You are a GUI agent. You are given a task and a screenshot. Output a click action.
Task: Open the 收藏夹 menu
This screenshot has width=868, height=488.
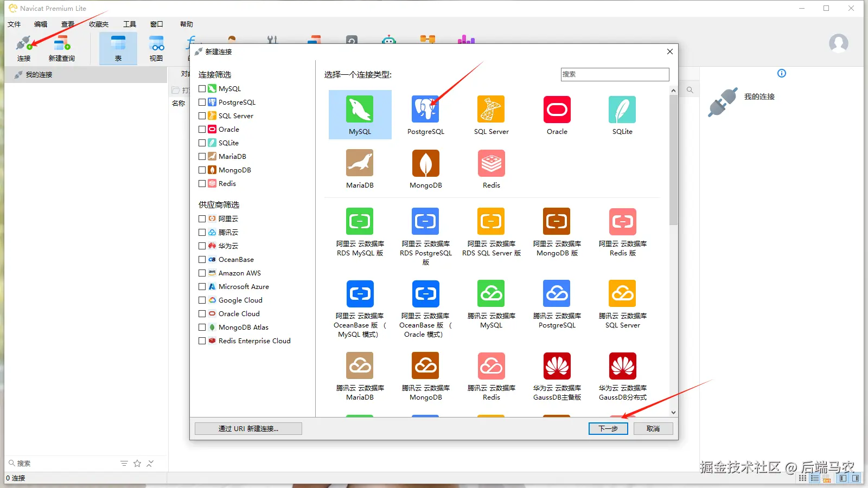point(99,24)
